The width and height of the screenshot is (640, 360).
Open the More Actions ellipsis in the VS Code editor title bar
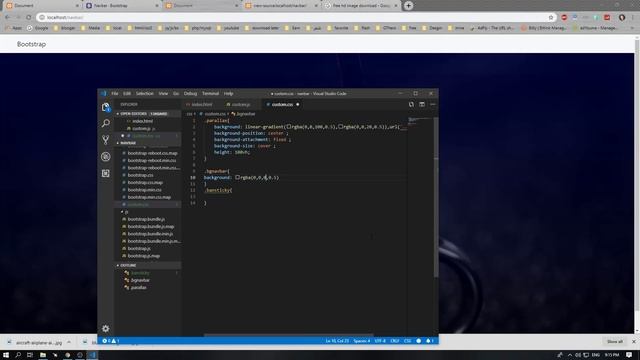[x=433, y=104]
